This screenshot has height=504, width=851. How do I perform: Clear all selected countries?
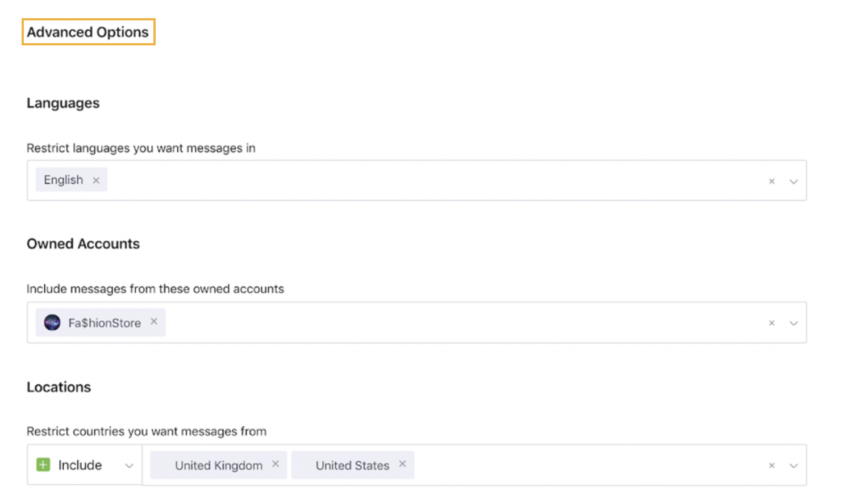(771, 465)
